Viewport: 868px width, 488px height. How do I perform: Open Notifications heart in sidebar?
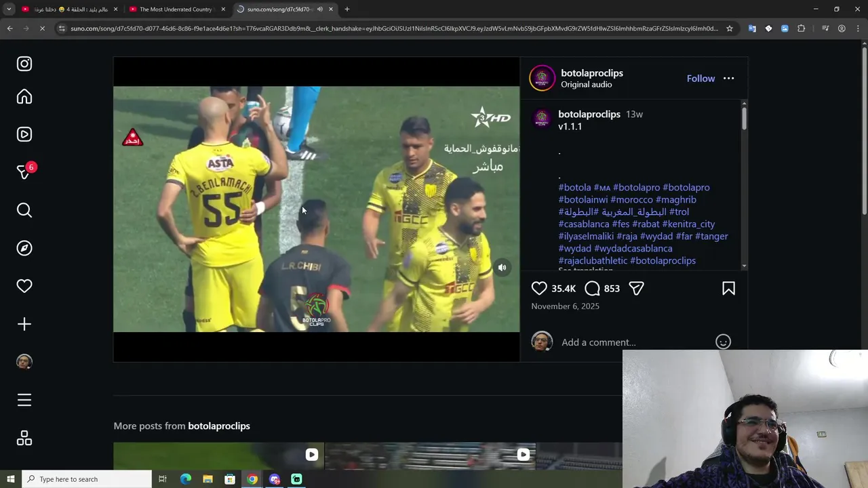[x=24, y=286]
